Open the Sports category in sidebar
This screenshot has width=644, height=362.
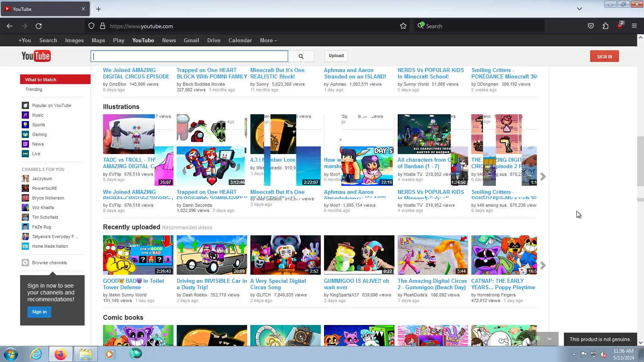pos(39,125)
